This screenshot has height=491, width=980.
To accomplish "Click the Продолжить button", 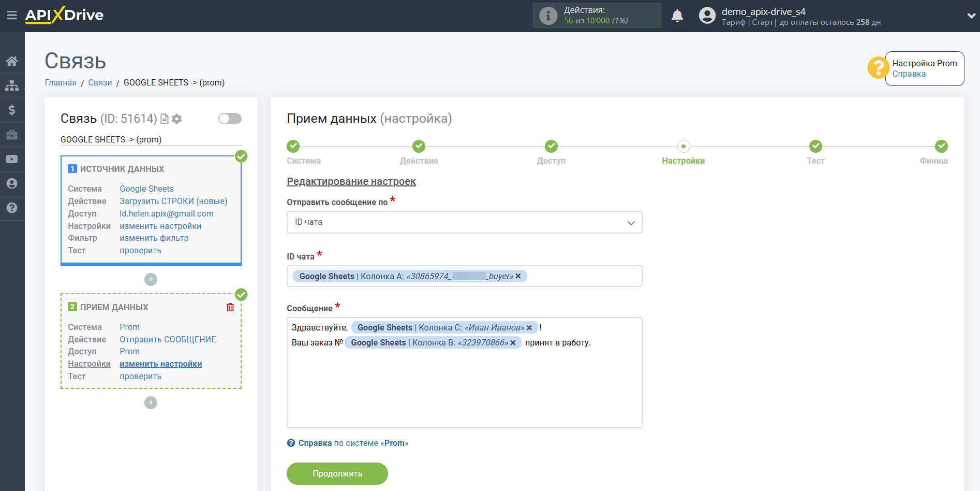I will coord(337,473).
